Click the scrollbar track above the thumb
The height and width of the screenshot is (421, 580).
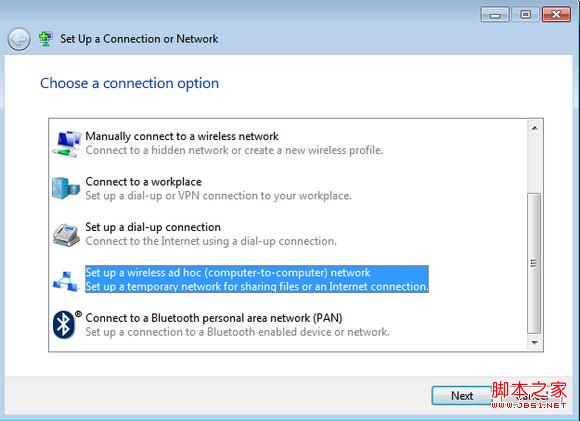coord(534,164)
